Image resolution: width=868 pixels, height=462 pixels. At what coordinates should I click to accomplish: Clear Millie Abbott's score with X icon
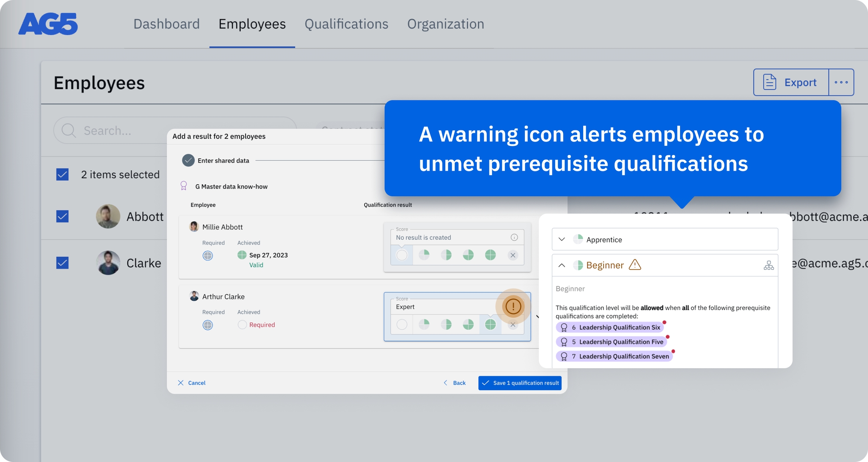pos(513,255)
